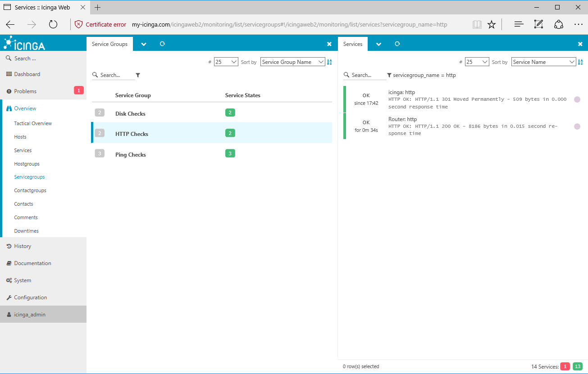This screenshot has width=588, height=374.
Task: Click Services pane search field
Action: click(x=365, y=75)
